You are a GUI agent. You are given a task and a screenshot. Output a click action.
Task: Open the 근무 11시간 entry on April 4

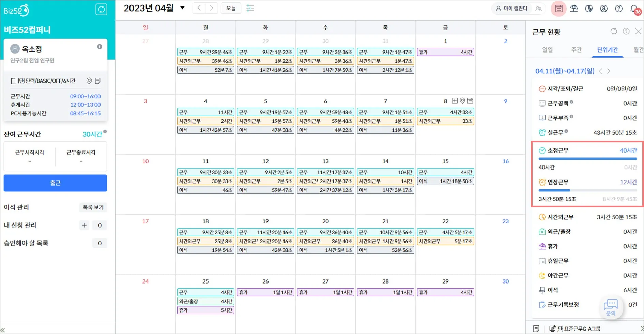coord(205,112)
